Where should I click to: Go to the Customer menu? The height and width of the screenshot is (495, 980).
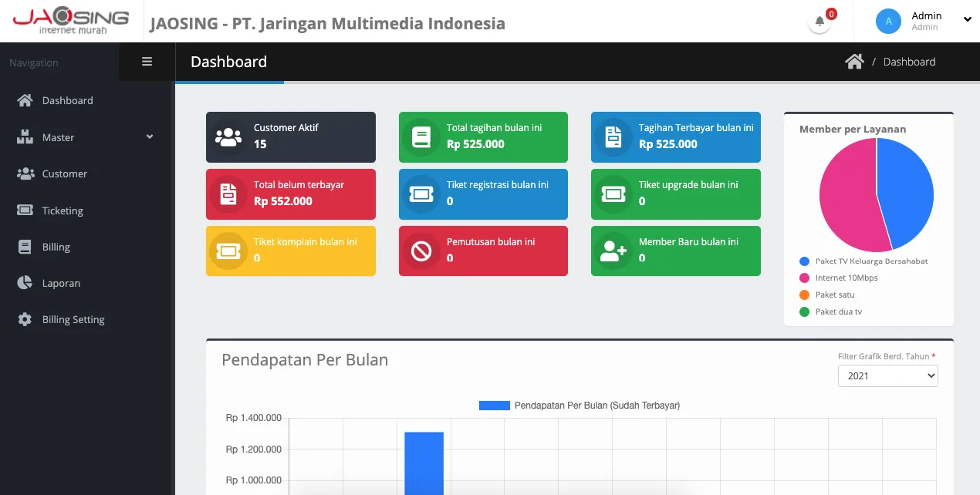pyautogui.click(x=87, y=173)
